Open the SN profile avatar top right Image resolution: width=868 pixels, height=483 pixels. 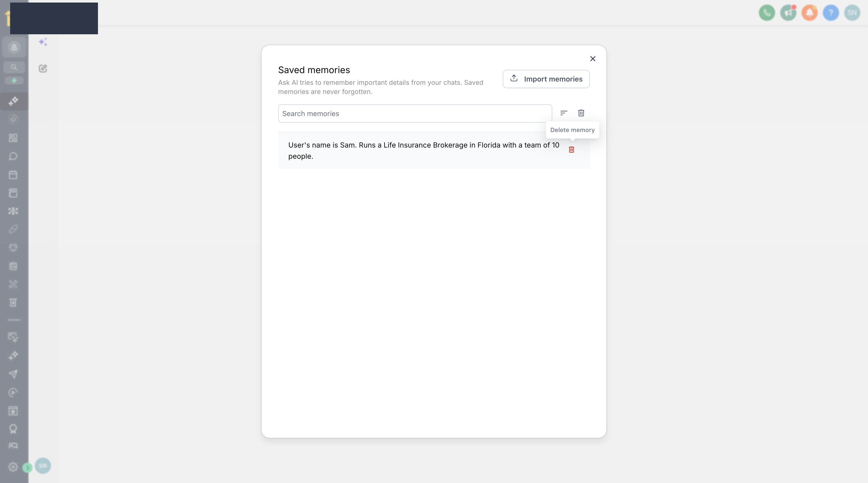coord(852,13)
